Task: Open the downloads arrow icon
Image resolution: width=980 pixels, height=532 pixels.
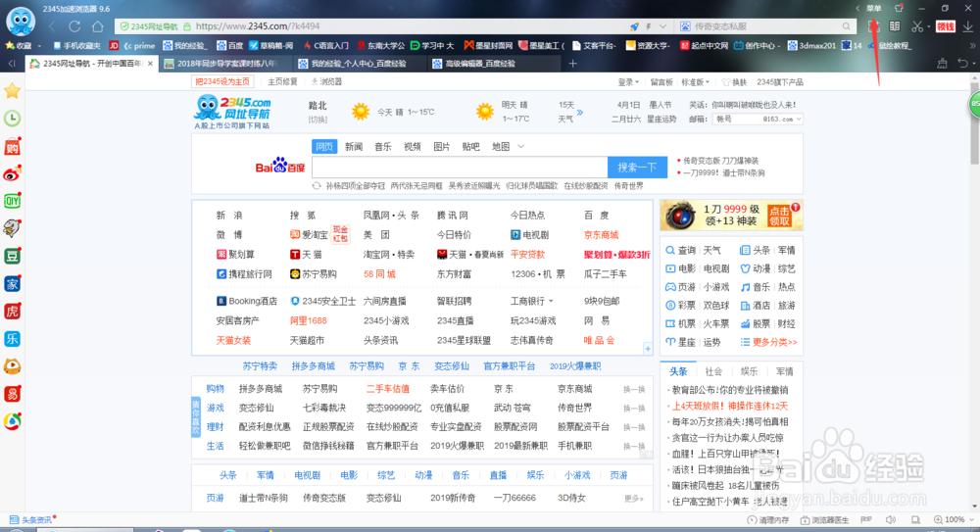Action: coord(967,26)
